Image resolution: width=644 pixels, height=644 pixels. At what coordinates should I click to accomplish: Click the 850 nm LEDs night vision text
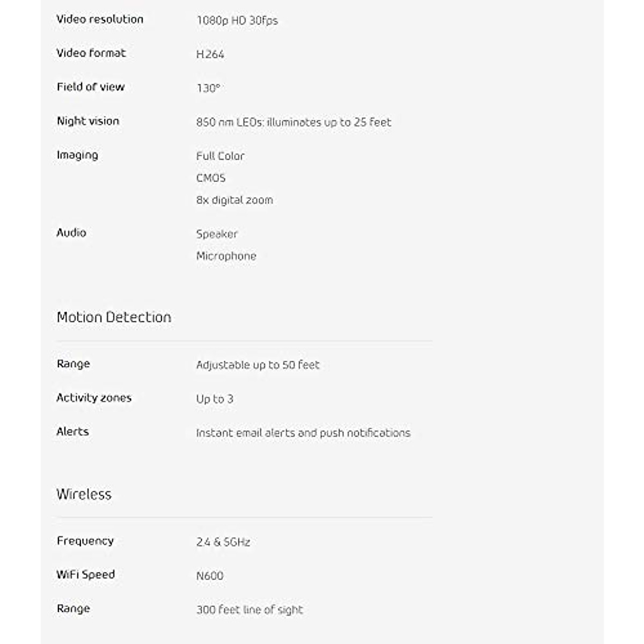click(293, 122)
